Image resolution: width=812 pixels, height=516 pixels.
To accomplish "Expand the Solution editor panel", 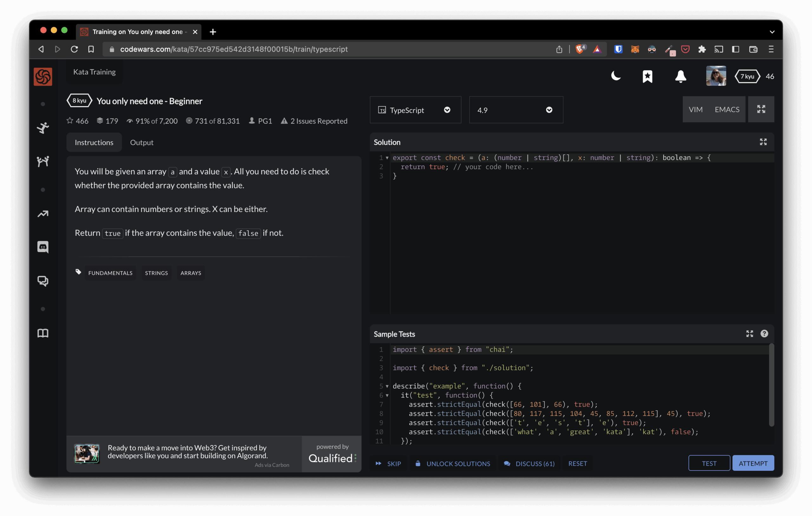I will point(763,142).
